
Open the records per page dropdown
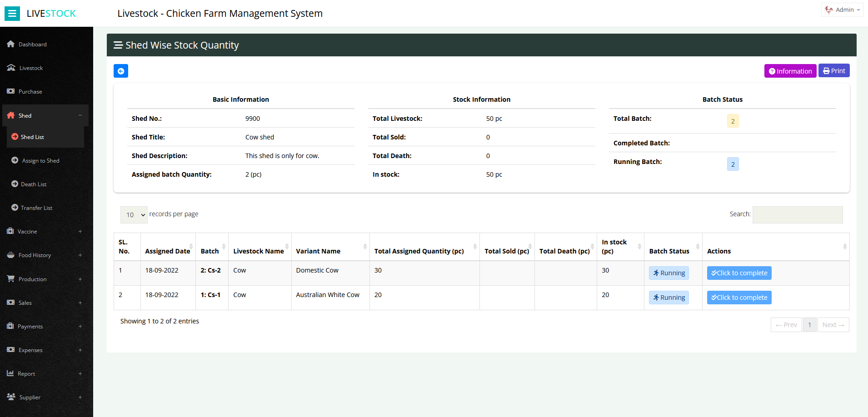[x=134, y=214]
